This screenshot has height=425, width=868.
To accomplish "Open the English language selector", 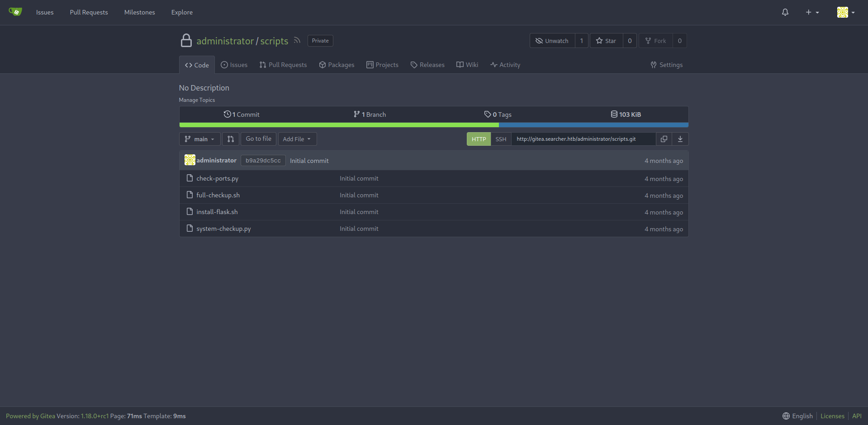I will tap(798, 416).
